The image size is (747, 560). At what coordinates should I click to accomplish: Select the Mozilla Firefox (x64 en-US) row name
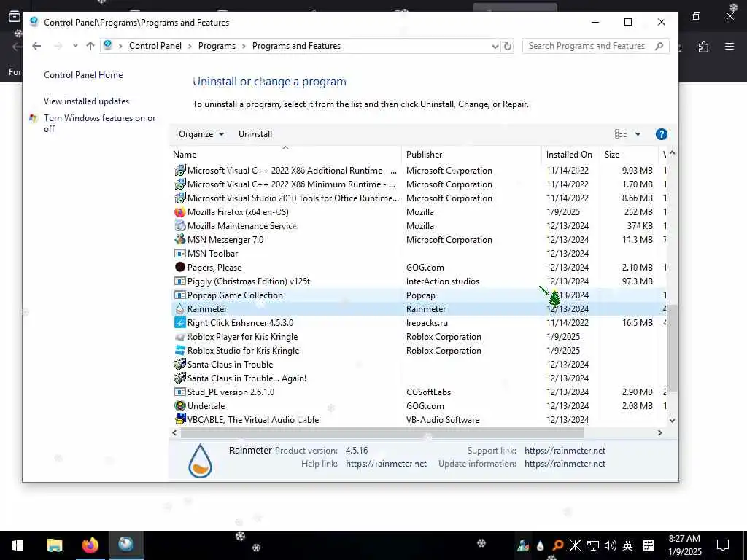pos(238,212)
